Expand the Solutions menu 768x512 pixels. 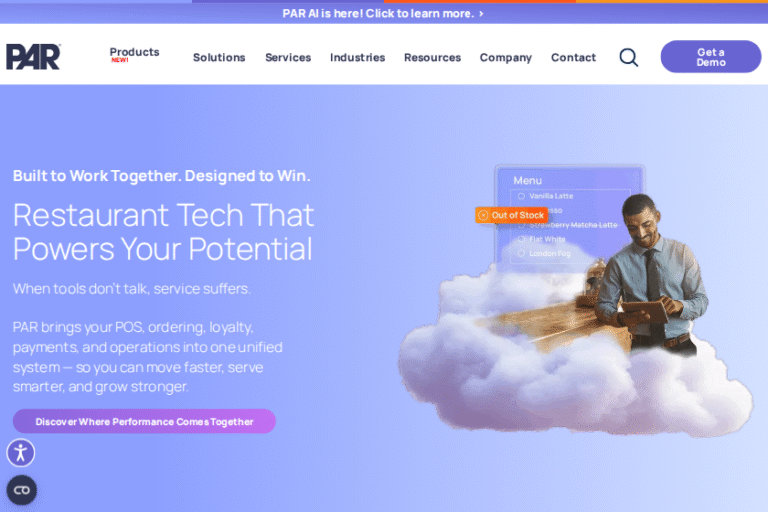pyautogui.click(x=219, y=57)
